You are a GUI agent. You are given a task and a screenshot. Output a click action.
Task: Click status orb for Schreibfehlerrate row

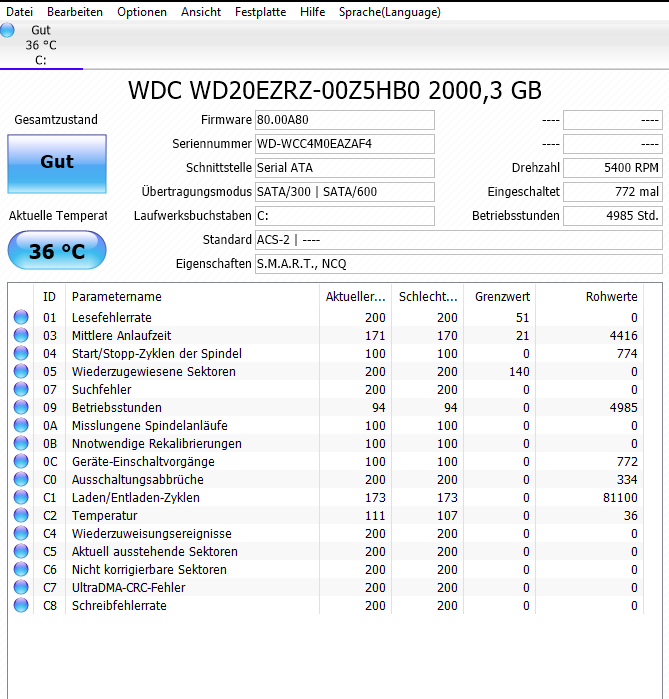pos(21,605)
